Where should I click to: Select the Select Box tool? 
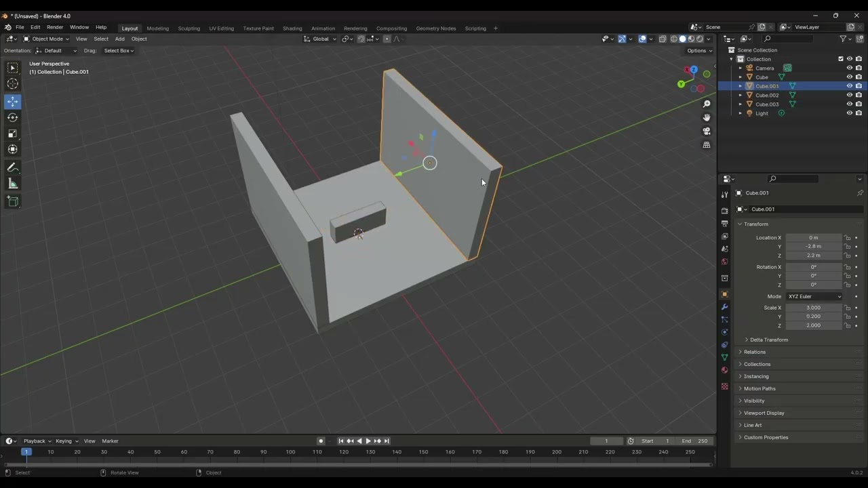(12, 68)
